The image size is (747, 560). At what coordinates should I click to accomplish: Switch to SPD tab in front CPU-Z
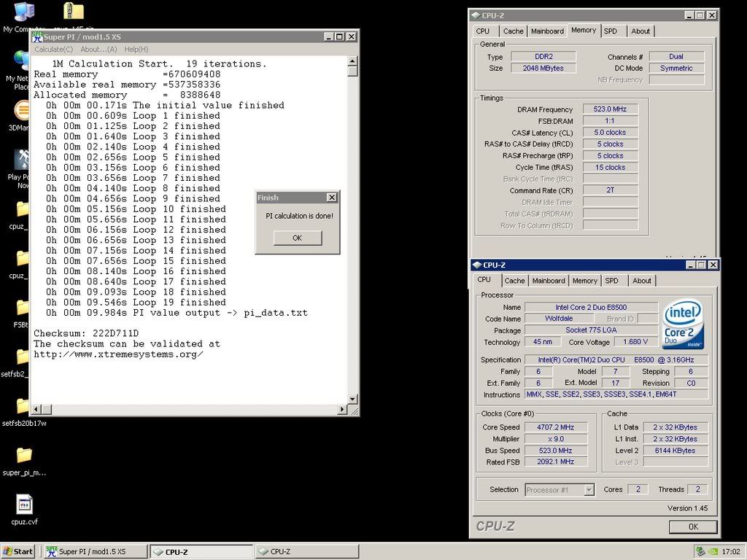tap(612, 281)
